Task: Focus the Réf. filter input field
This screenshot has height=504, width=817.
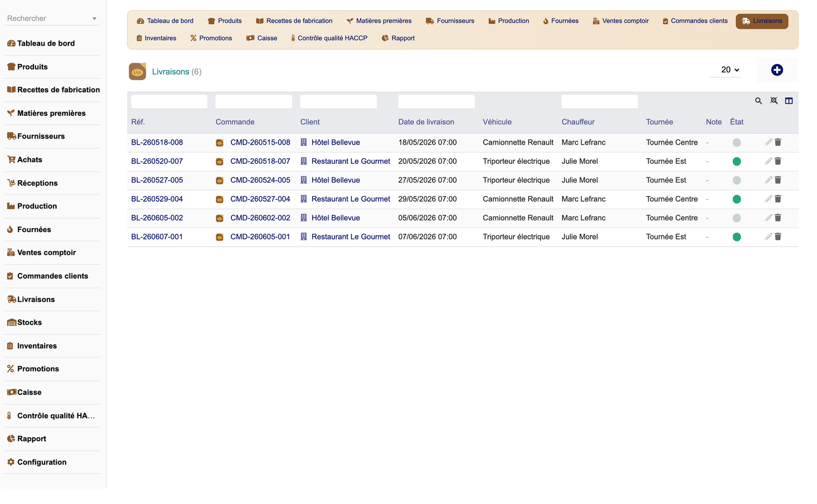Action: 169,102
